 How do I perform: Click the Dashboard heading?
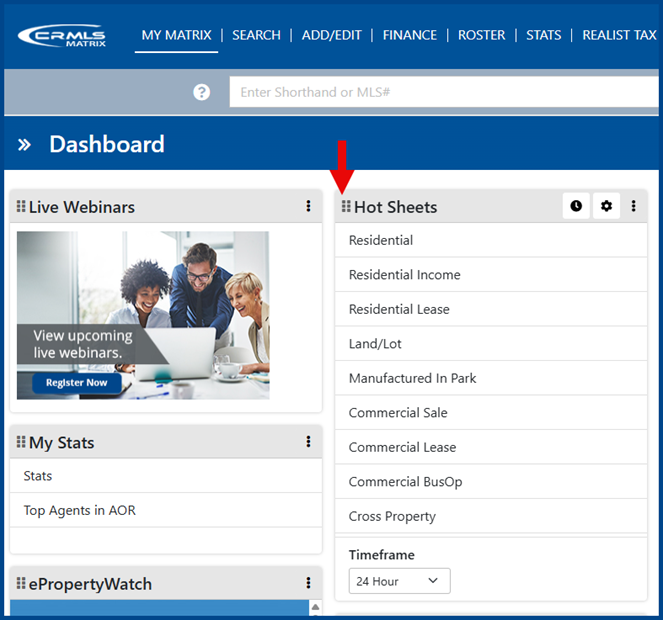107,145
